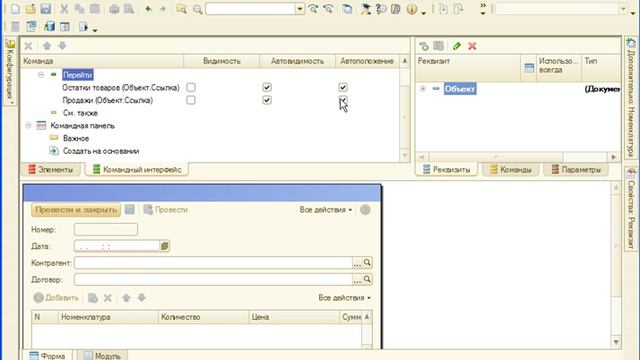Click the Paste clipboard icon
The width and height of the screenshot is (640, 360).
click(x=95, y=9)
